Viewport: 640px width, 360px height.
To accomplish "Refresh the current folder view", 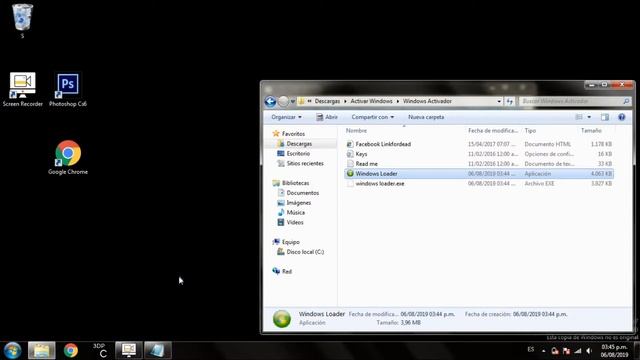I will point(509,101).
